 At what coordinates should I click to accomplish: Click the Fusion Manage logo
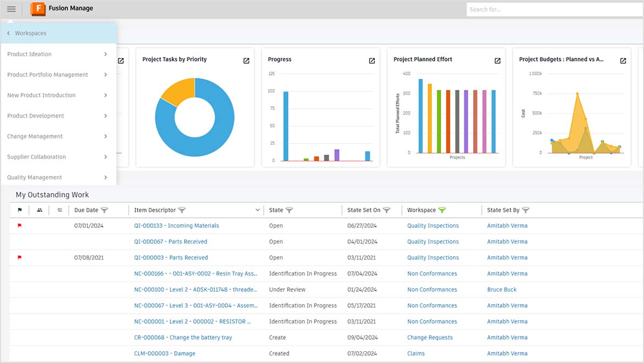click(37, 8)
